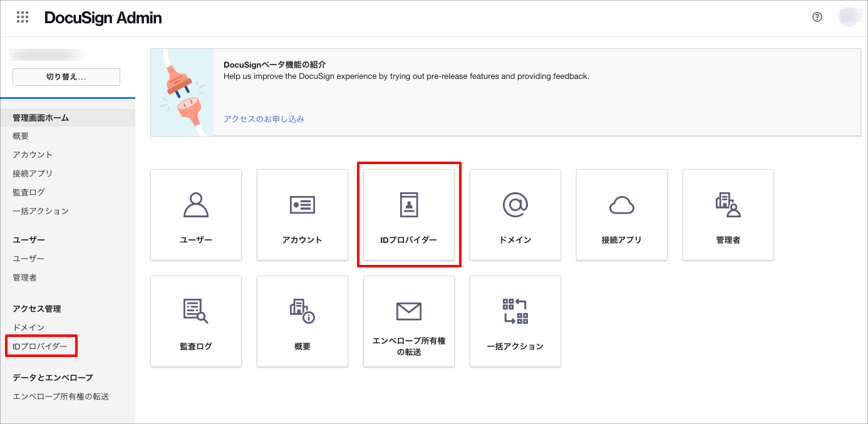
Task: Click the beta plug illustration
Action: point(182,92)
